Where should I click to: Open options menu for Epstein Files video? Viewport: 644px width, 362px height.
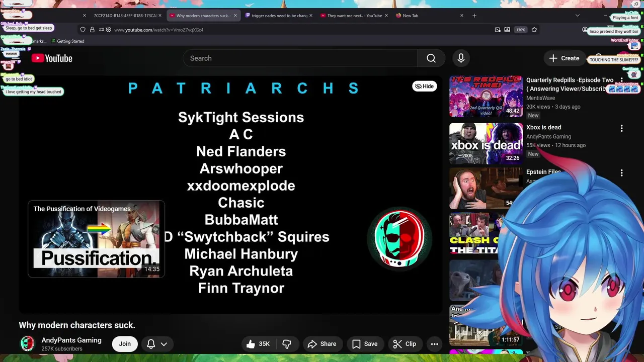[622, 172]
